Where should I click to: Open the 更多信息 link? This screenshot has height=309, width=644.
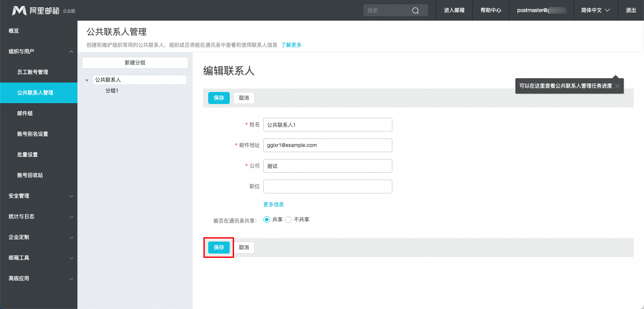(x=274, y=205)
